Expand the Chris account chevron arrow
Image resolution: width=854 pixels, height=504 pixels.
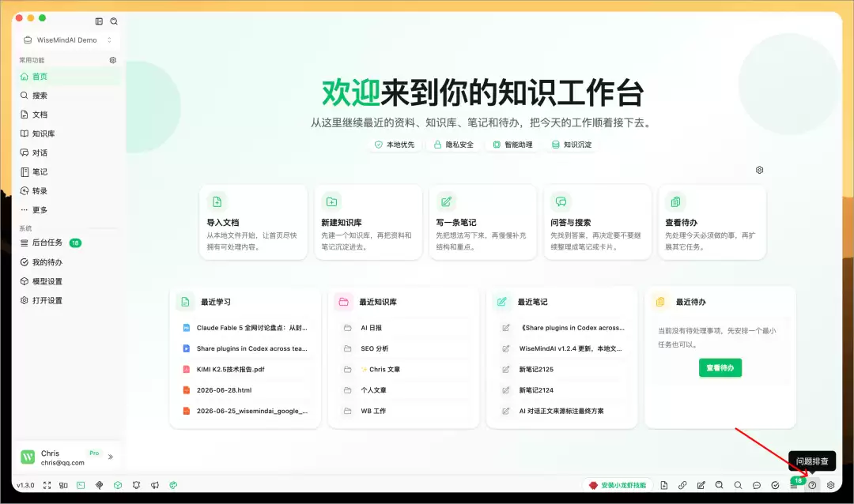[x=111, y=457]
